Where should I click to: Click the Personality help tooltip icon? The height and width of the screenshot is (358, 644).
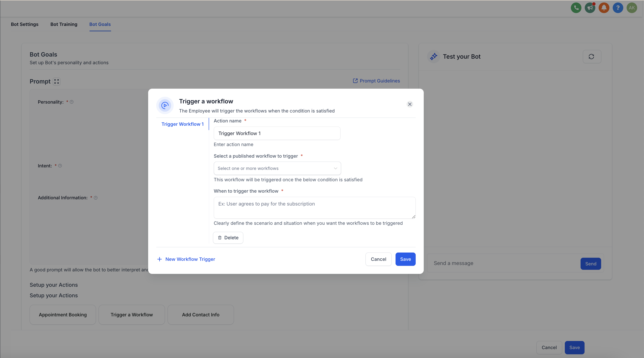[71, 102]
